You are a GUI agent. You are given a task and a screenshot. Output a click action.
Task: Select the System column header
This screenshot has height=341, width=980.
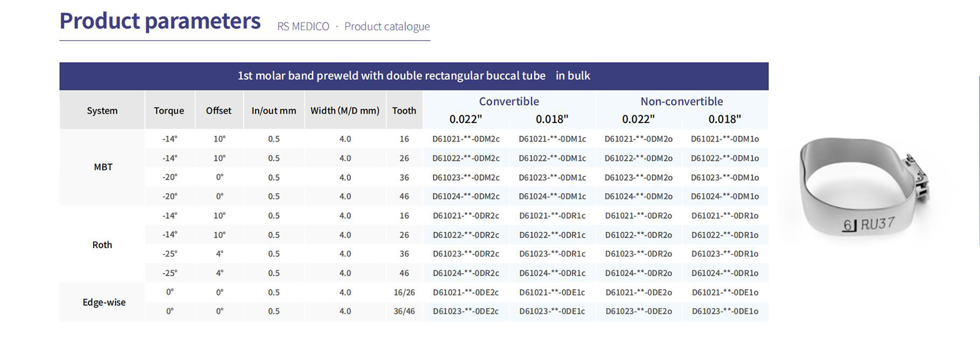(x=102, y=111)
